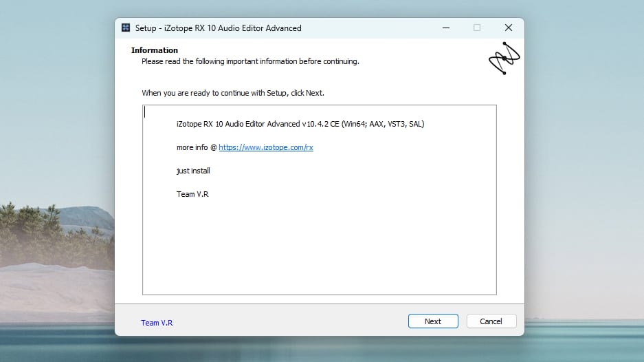Close the setup window

pos(509,28)
